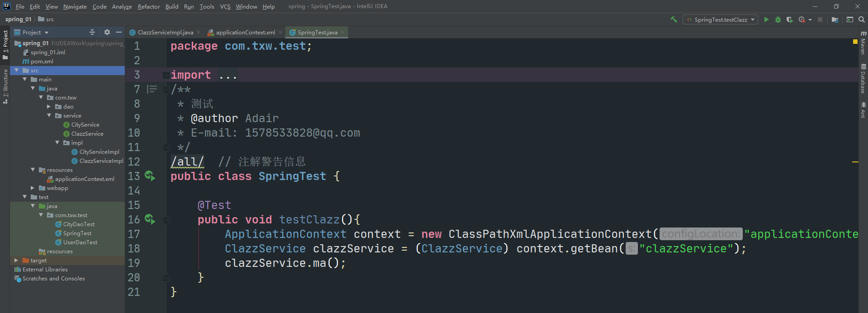Screen dimensions: 868x313
Task: Toggle the Maven tool window
Action: [x=863, y=43]
